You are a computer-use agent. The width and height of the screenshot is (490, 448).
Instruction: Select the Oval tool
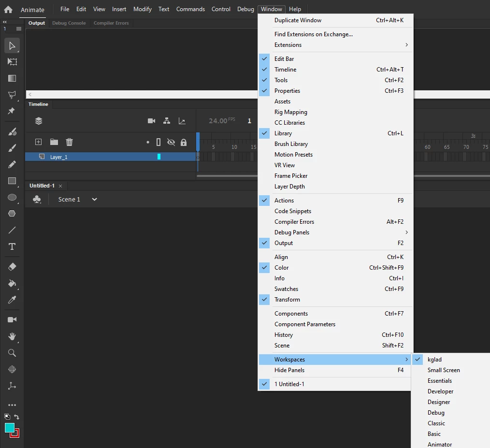point(12,197)
